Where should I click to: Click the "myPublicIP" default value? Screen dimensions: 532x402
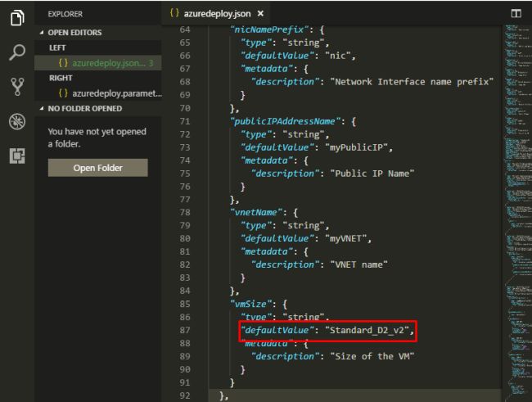[356, 147]
